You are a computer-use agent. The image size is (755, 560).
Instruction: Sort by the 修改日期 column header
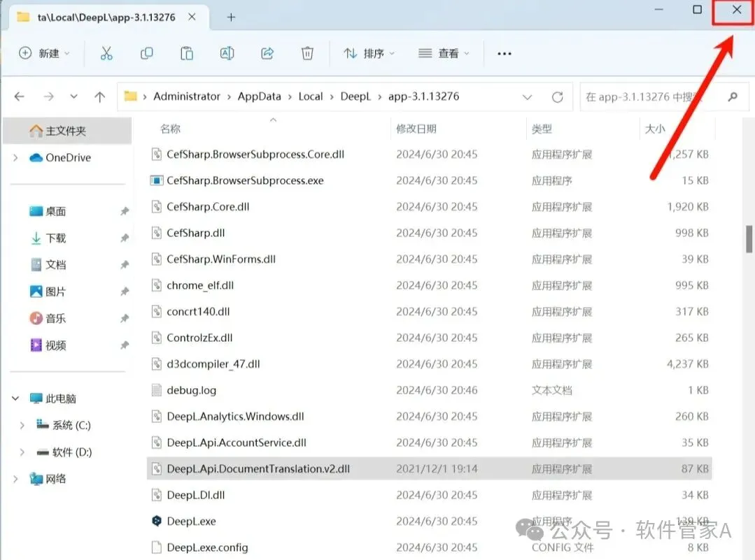(x=416, y=129)
